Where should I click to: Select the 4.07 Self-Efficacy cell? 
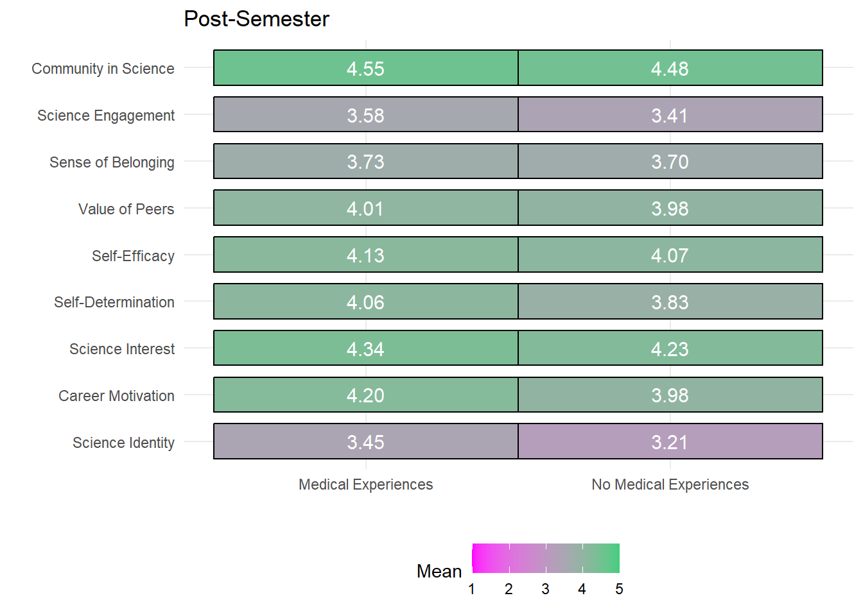click(x=670, y=255)
